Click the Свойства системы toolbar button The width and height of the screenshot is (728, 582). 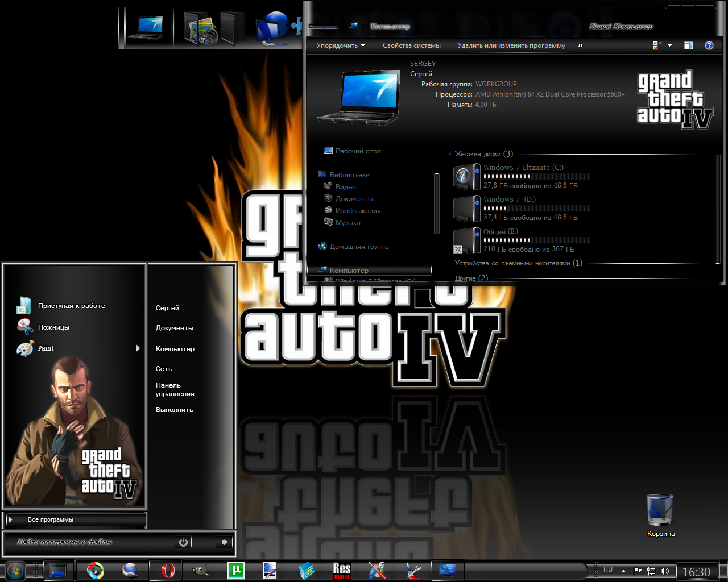pos(412,45)
